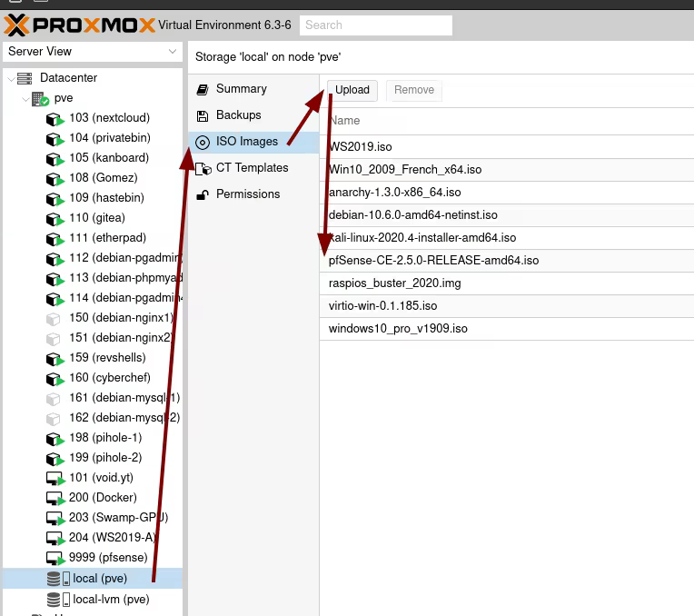
Task: Open the CT Templates tab
Action: [x=253, y=168]
